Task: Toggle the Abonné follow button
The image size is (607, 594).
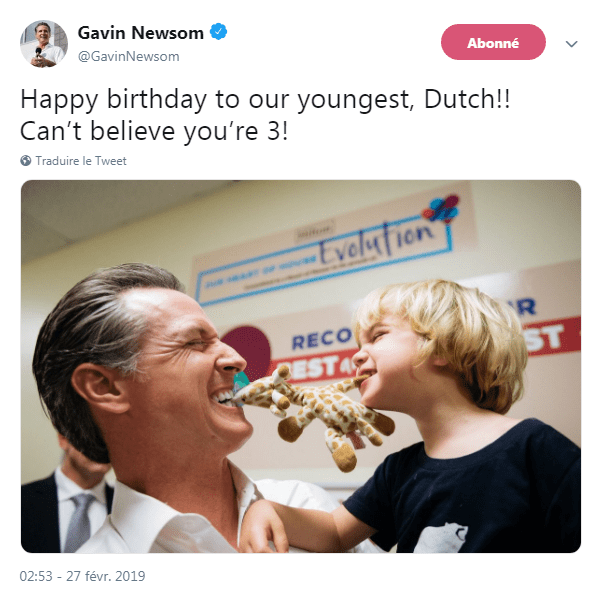Action: click(x=493, y=42)
